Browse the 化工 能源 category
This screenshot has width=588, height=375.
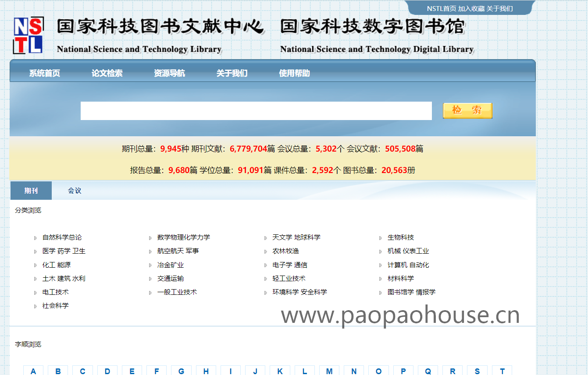coord(56,265)
